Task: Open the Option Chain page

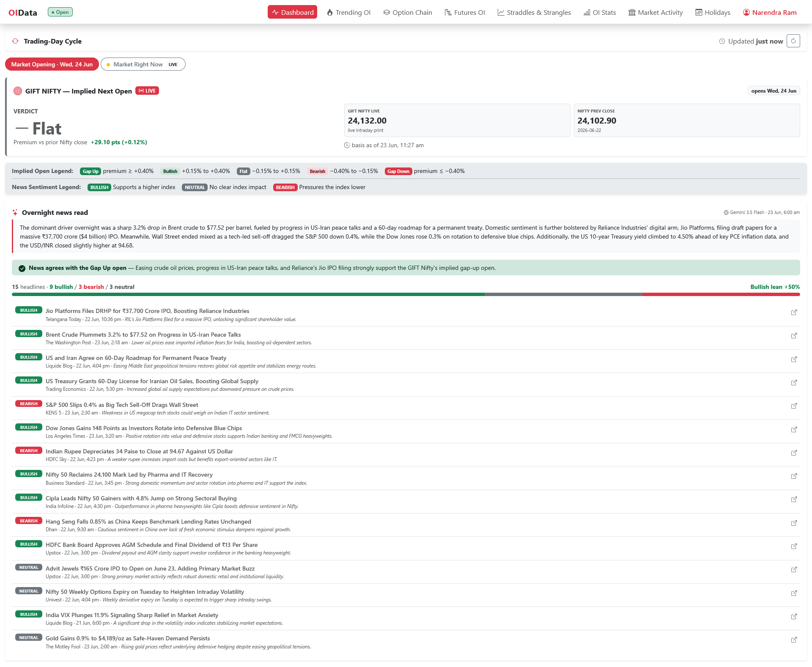Action: 408,12
